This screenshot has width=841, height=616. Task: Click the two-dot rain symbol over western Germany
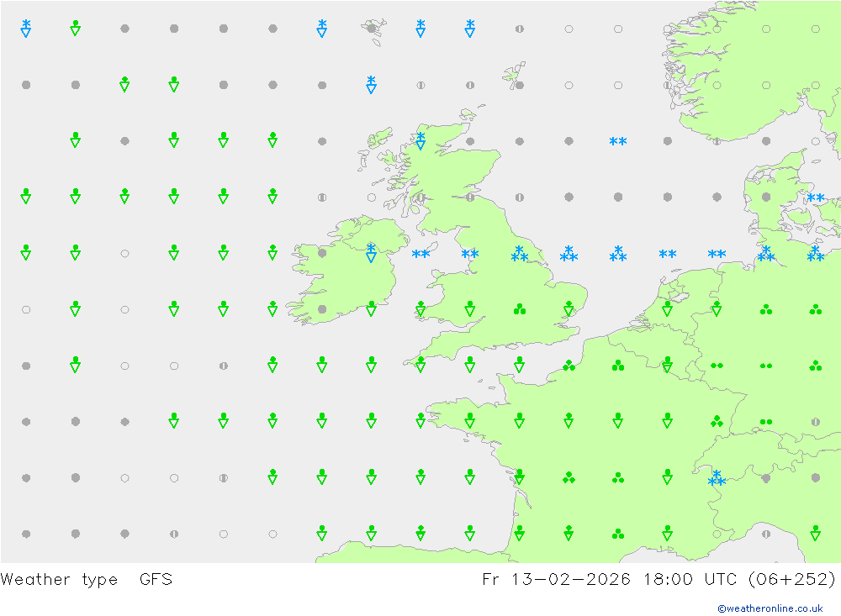tap(717, 366)
